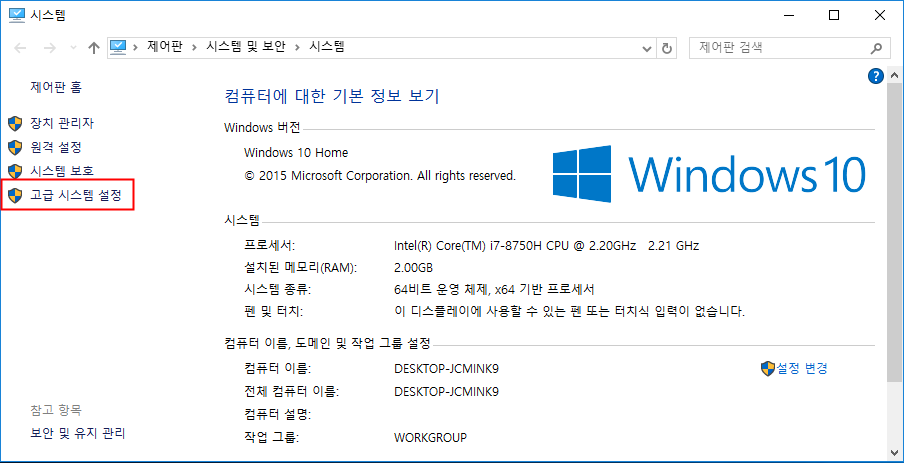Click the WORKGROUP value

(430, 437)
